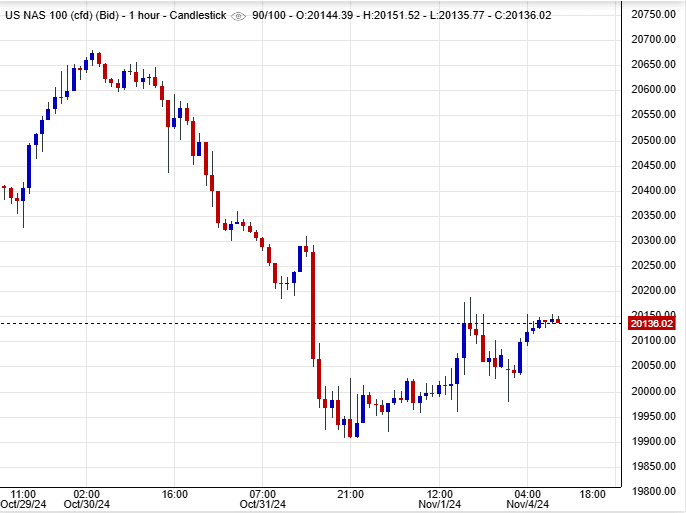
Task: Click the tall red candle dropping from 20280
Action: pos(313,303)
